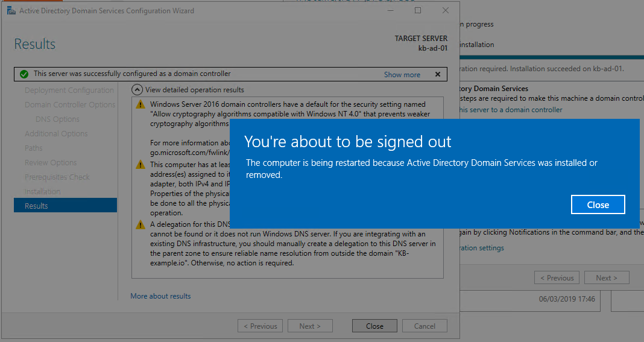The width and height of the screenshot is (644, 342).
Task: Select Installation step in sidebar
Action: 42,192
